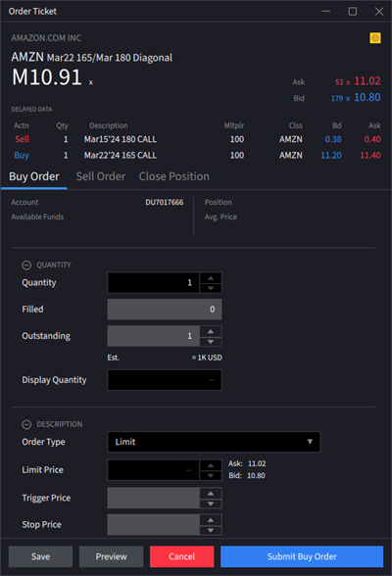Click the 0.38 bid of the Sell leg

pyautogui.click(x=333, y=139)
